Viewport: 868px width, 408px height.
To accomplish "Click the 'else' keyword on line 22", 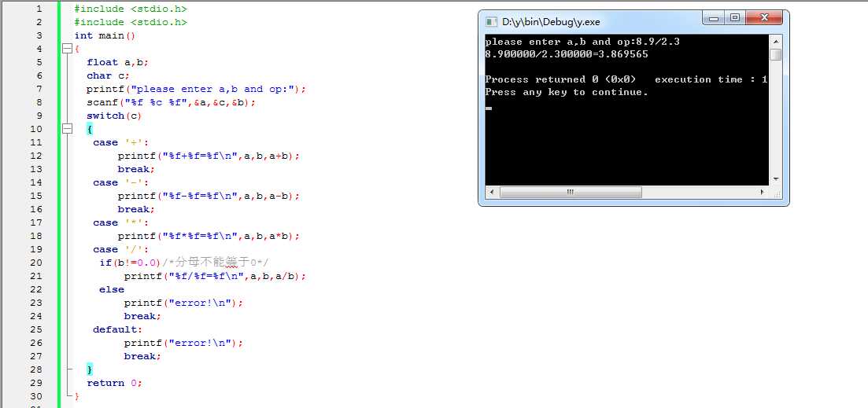I will [112, 289].
